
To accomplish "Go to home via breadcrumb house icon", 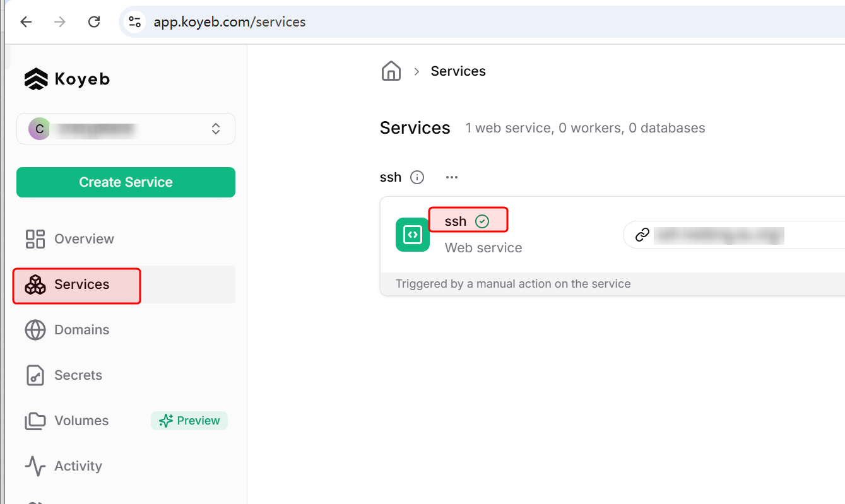I will [x=391, y=71].
